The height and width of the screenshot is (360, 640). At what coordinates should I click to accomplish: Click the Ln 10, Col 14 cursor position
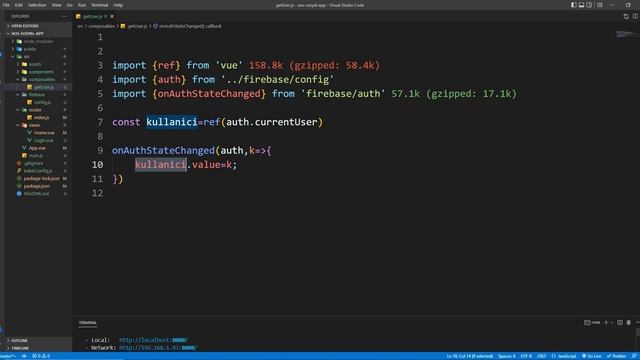[x=470, y=356]
